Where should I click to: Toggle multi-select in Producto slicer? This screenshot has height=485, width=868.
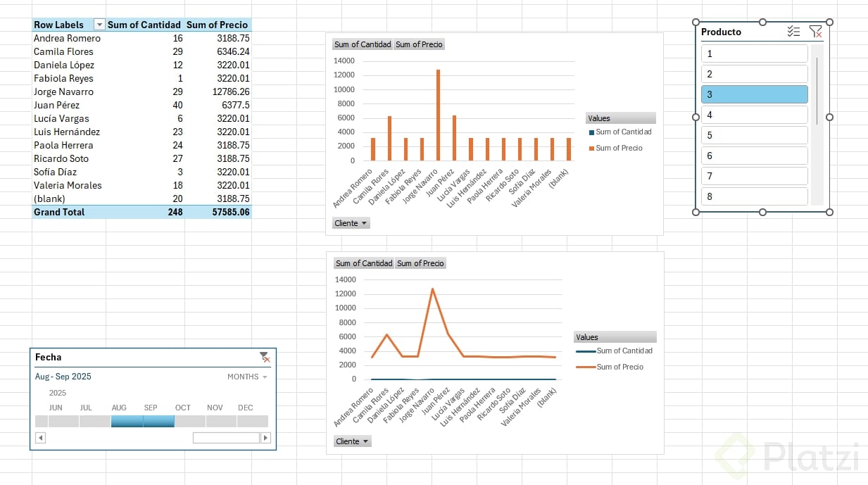pos(793,31)
